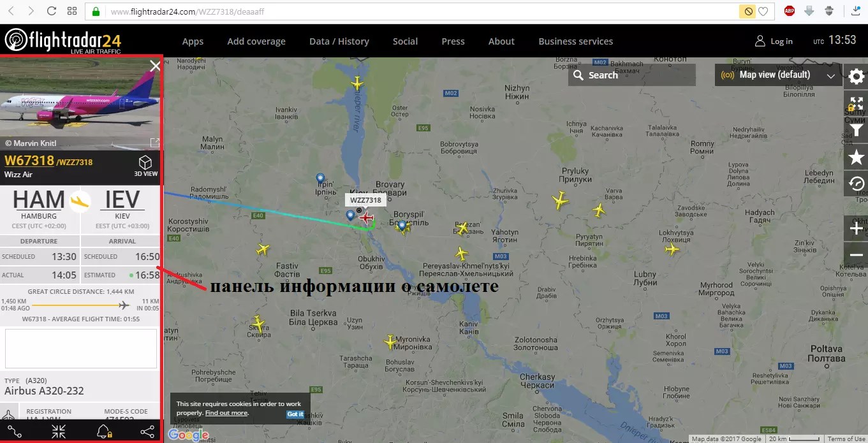The height and width of the screenshot is (443, 868).
Task: Close the flight information panel
Action: tap(155, 66)
